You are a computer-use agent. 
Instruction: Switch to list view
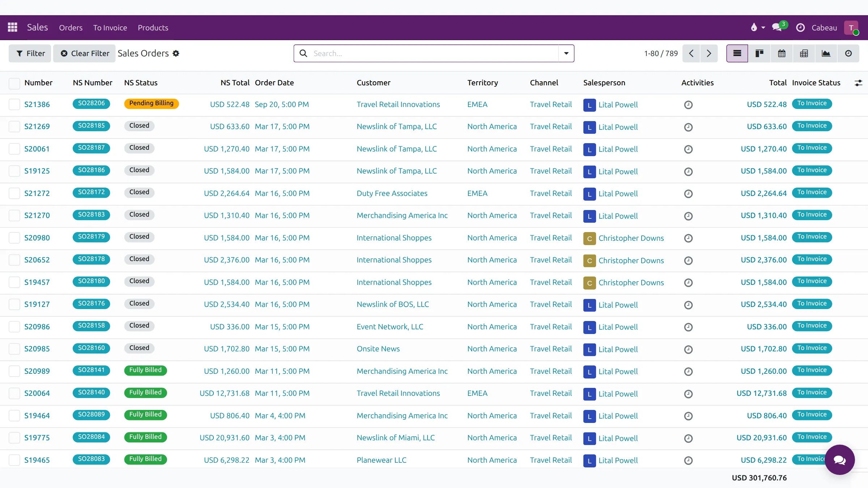tap(737, 53)
